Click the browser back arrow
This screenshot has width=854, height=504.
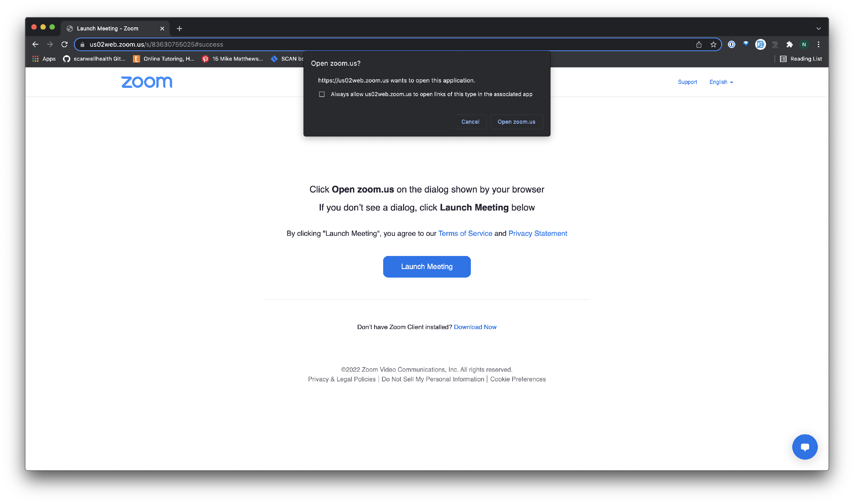(35, 44)
